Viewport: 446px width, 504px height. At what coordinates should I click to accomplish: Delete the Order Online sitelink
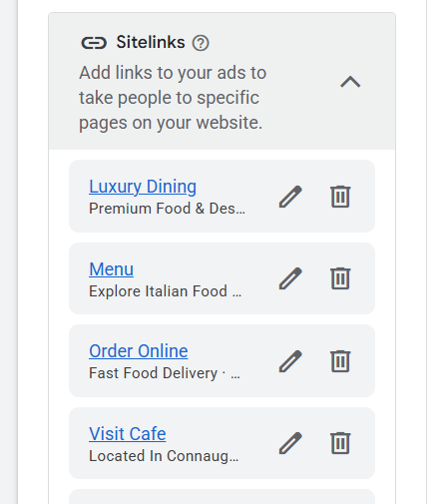[340, 361]
